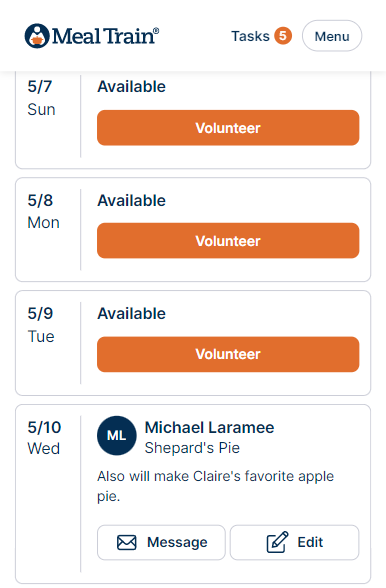Click the ML avatar circle
This screenshot has width=386, height=588.
coord(117,436)
